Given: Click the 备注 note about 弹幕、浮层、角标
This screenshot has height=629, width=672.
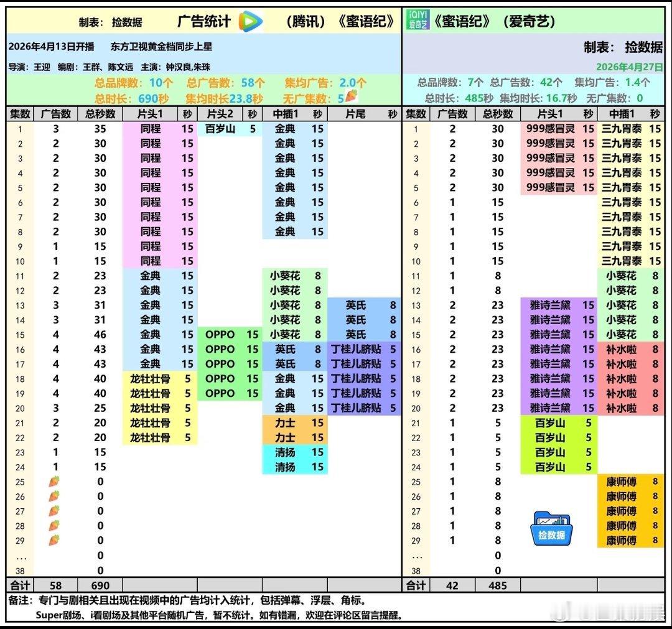Looking at the screenshot, I should click(188, 600).
